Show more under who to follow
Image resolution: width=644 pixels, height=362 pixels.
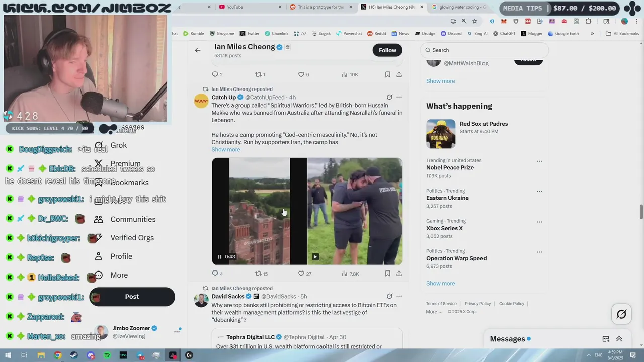click(440, 81)
